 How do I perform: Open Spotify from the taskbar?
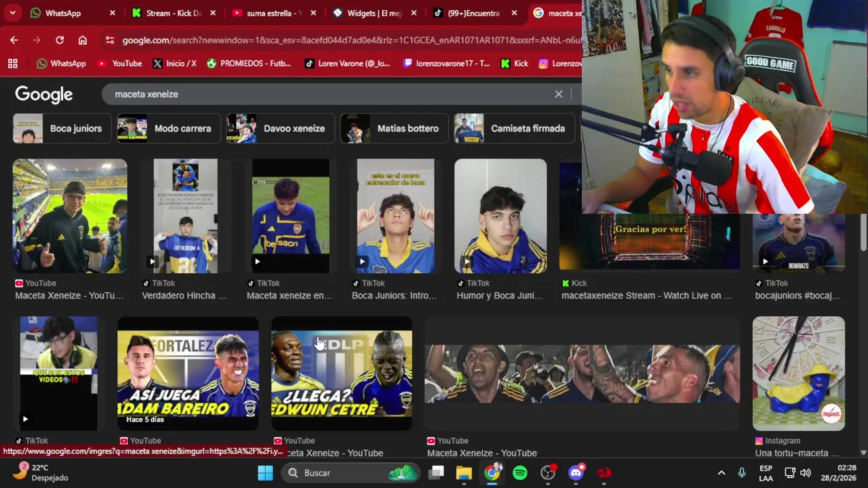click(520, 472)
